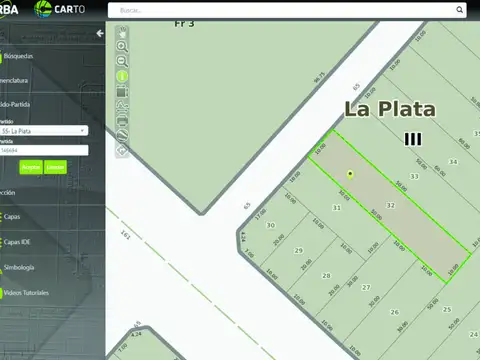
Task: Click the Limpiar button
Action: point(55,167)
